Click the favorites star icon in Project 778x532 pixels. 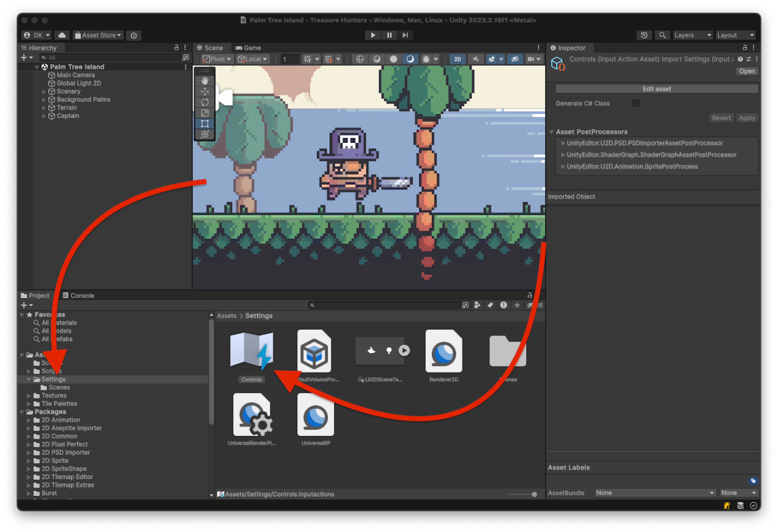(x=517, y=305)
